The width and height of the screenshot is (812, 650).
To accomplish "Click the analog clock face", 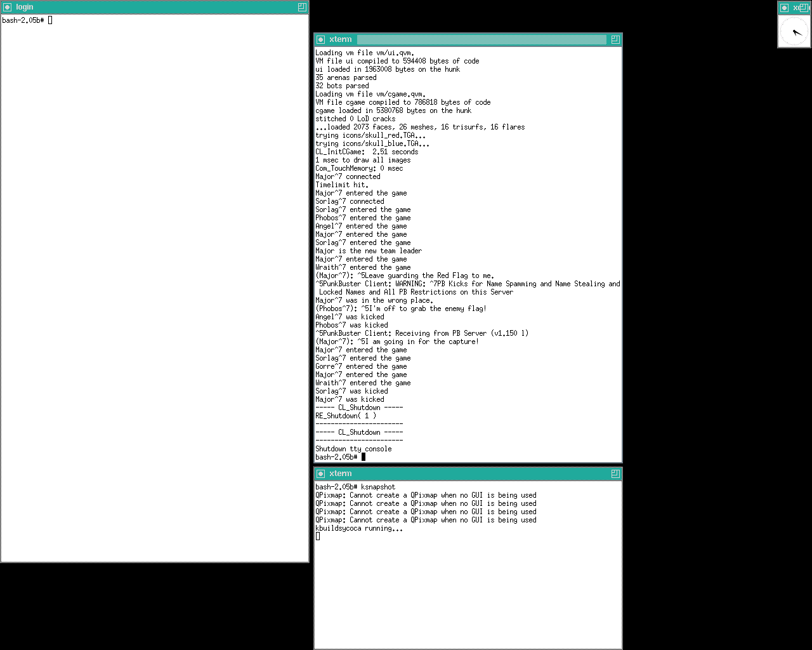I will [x=794, y=32].
